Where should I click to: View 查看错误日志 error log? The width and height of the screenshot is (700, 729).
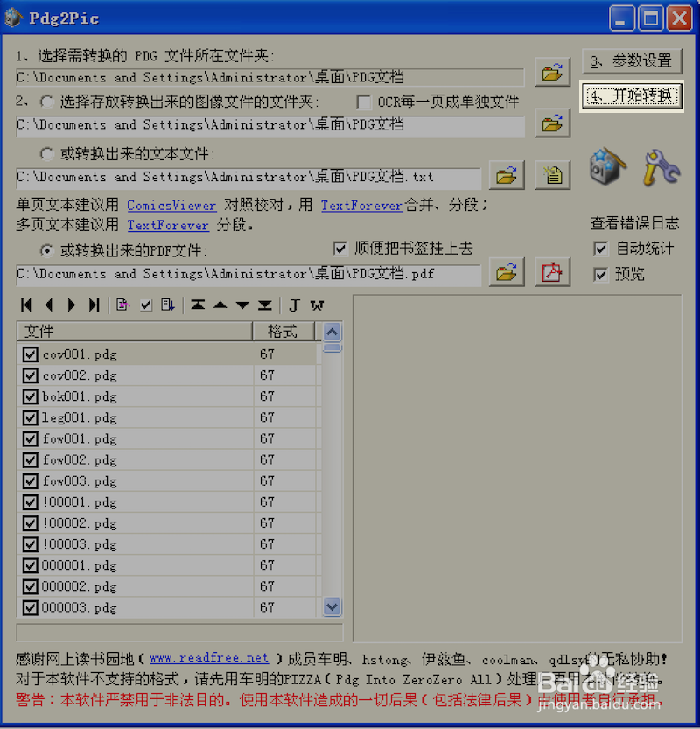(x=634, y=223)
